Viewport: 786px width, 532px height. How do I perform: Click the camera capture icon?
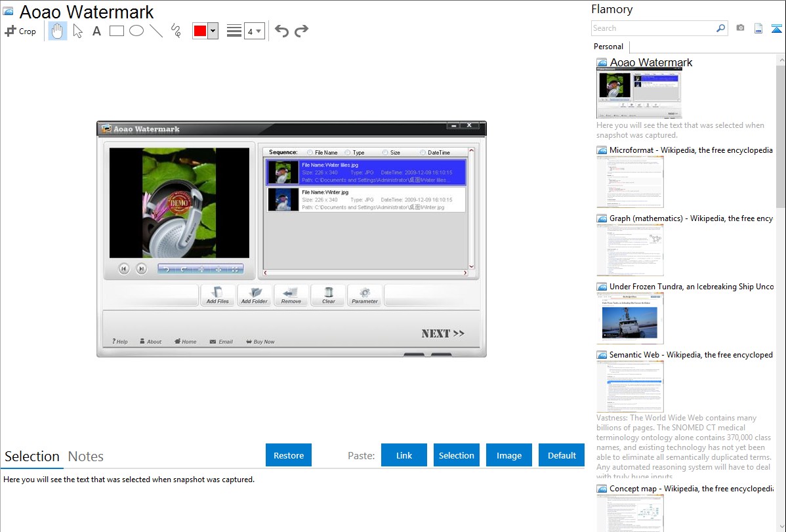[x=740, y=28]
